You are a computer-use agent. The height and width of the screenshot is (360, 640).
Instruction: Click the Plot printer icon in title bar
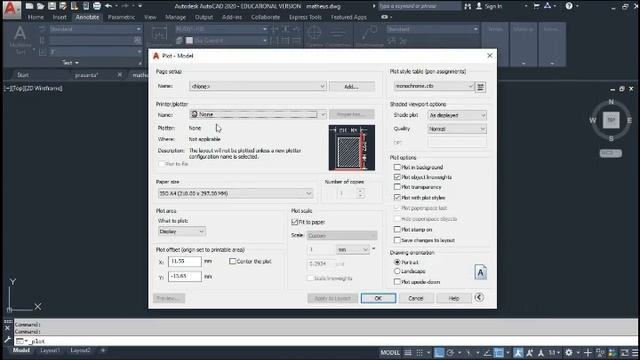(x=97, y=6)
